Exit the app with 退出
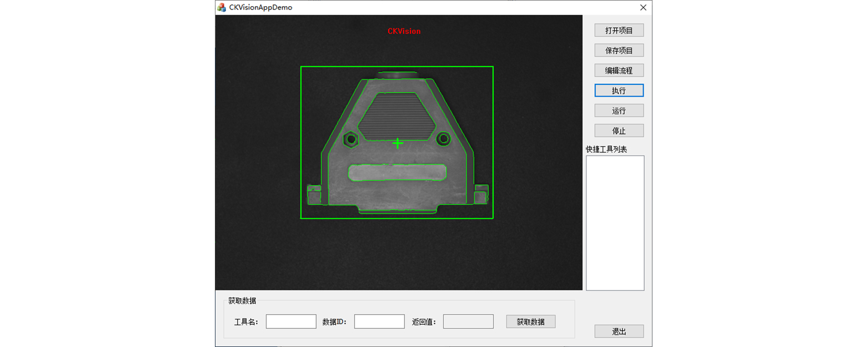This screenshot has height=347, width=868. point(619,331)
